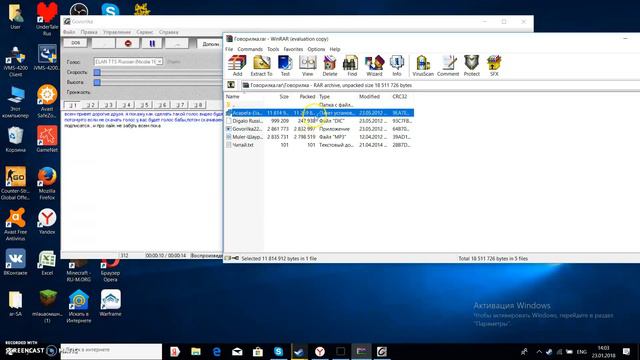Add an archive Comment
640x360 pixels.
448,66
